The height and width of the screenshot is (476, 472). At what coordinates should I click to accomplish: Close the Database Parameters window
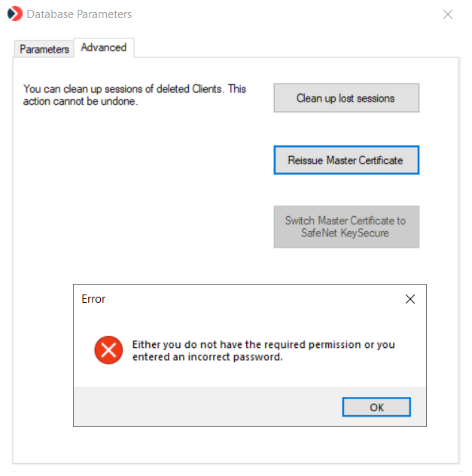click(x=448, y=14)
